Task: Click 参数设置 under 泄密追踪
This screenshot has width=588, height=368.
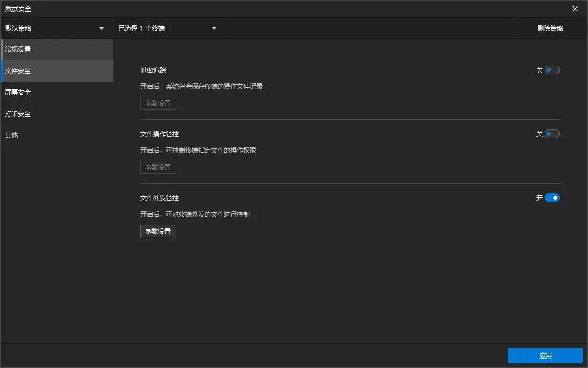Action: pos(158,103)
